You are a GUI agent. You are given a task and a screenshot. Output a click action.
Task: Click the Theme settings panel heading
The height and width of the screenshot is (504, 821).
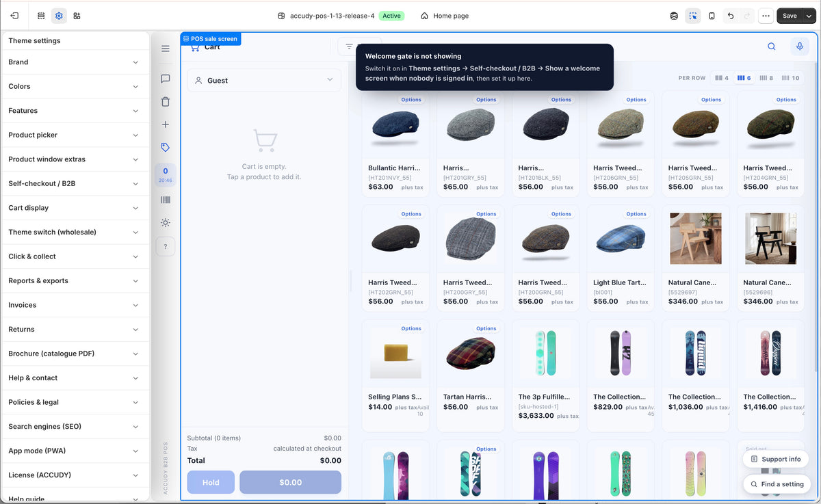[x=34, y=40]
